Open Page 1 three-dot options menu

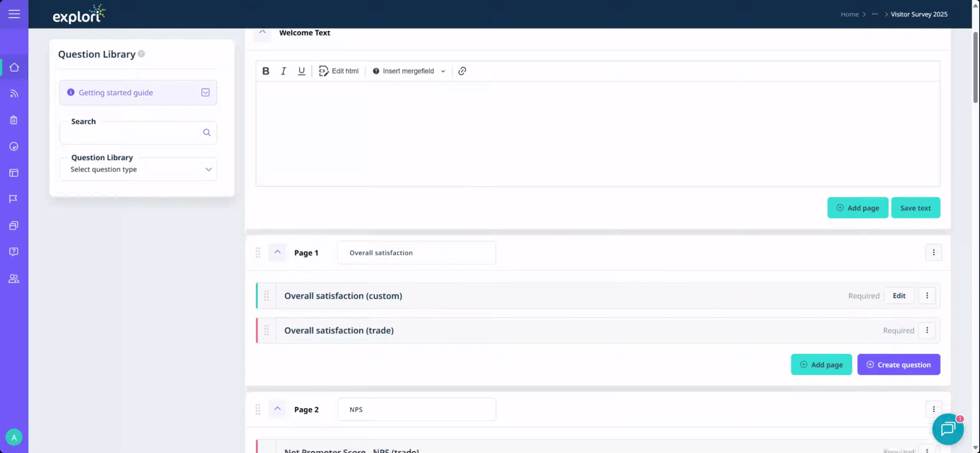pos(933,253)
